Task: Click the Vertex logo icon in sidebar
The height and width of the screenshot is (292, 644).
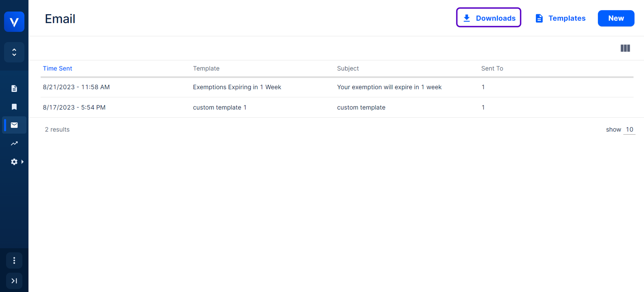Action: pos(14,22)
